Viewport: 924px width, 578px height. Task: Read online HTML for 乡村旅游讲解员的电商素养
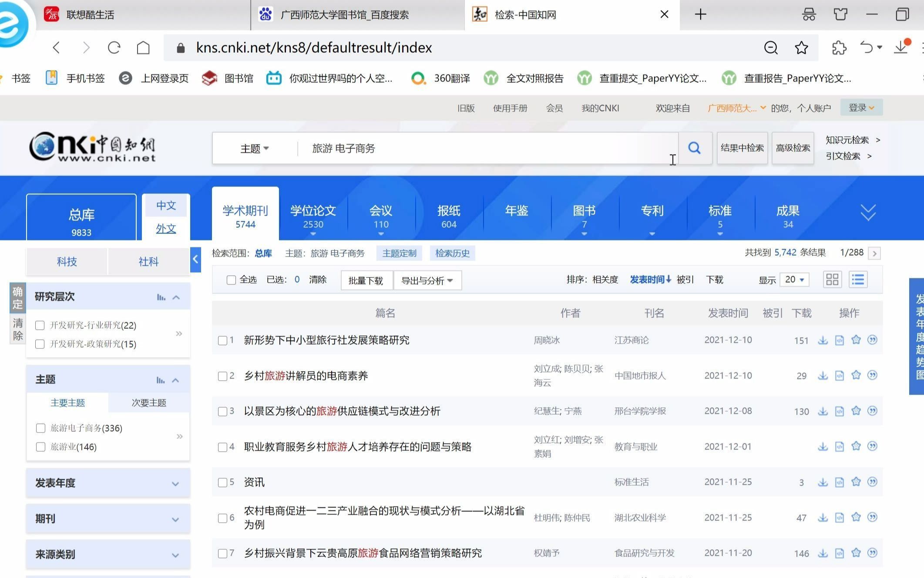coord(840,375)
